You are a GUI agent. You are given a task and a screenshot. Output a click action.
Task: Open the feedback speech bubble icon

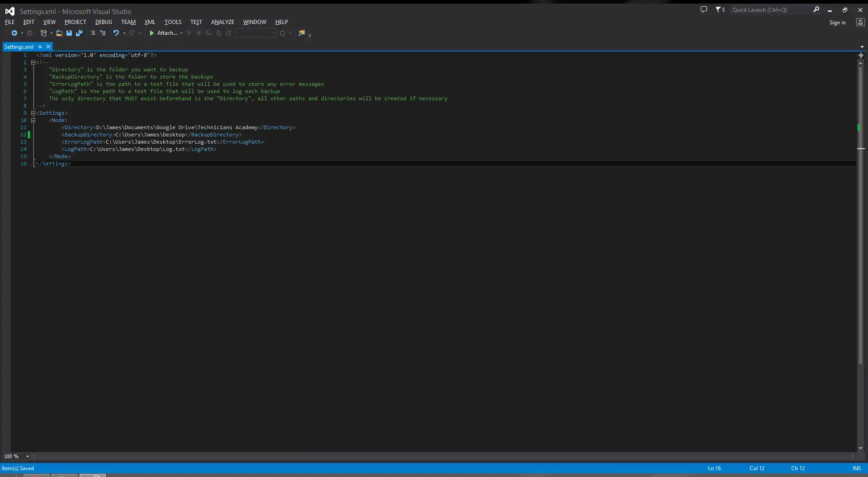tap(704, 9)
